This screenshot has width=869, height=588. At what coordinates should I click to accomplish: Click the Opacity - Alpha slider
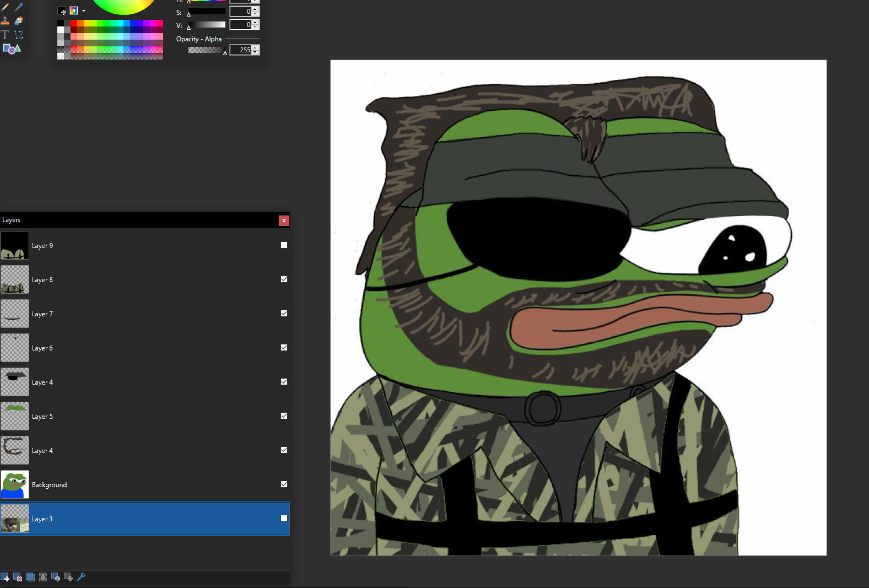207,50
